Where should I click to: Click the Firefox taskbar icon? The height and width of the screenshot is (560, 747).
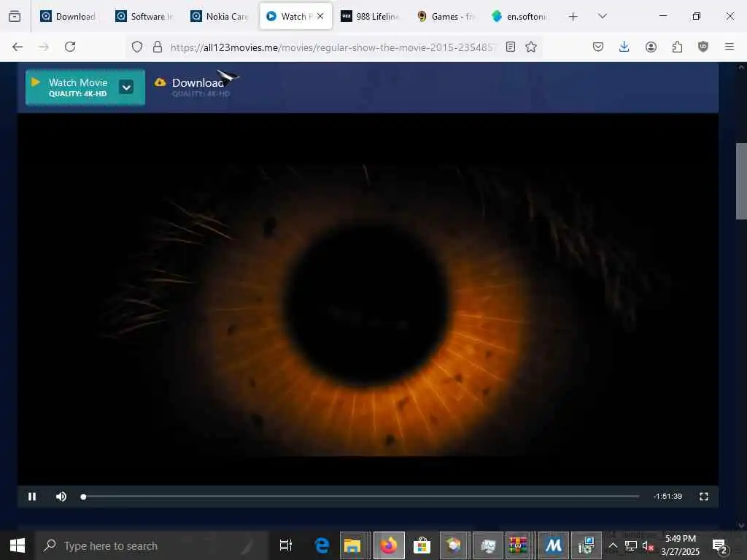(x=389, y=545)
